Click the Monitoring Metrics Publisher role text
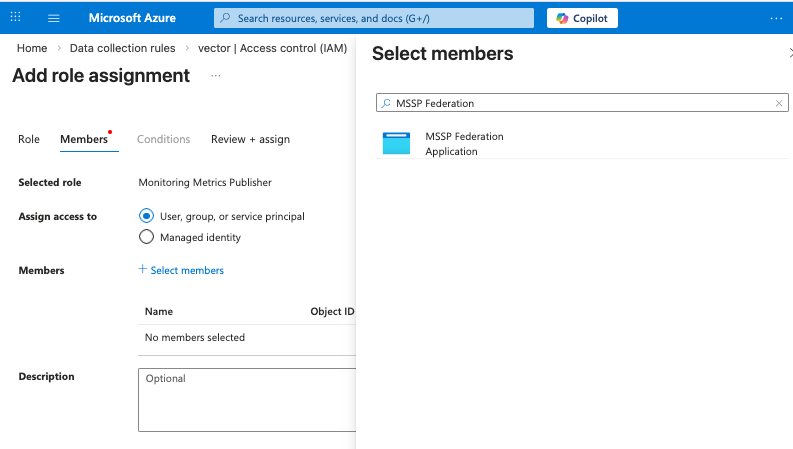This screenshot has width=793, height=449. 205,182
